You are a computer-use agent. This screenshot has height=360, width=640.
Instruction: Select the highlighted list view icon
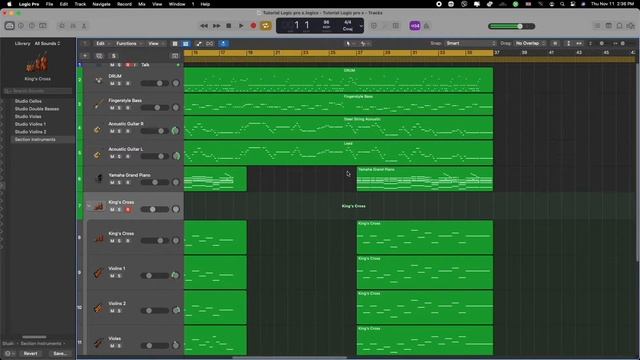tap(186, 44)
